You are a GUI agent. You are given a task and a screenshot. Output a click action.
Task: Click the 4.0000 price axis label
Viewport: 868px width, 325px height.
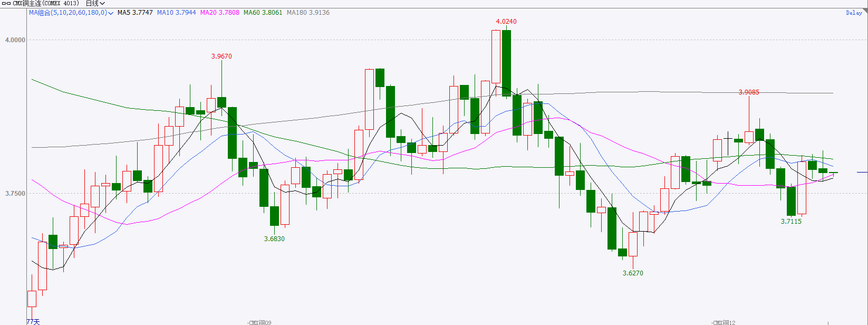point(15,40)
